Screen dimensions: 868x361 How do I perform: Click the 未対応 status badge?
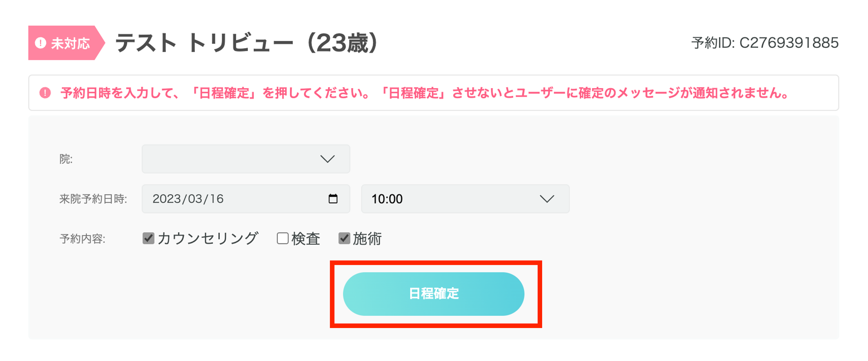65,43
